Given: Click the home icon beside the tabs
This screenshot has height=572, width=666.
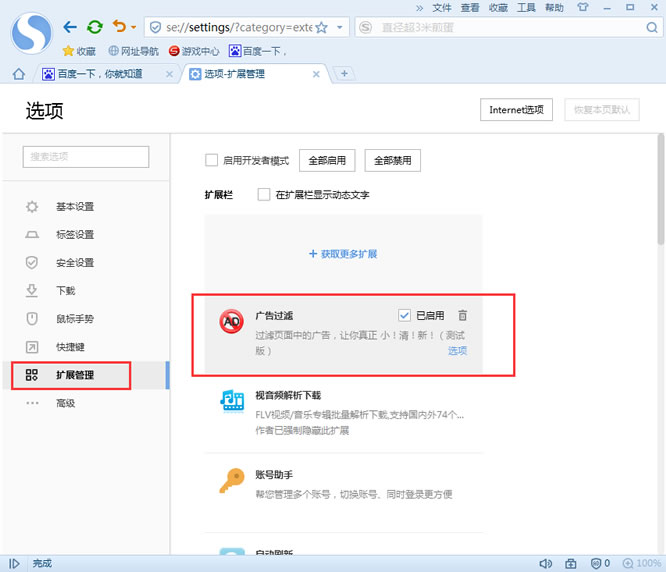Looking at the screenshot, I should (18, 74).
